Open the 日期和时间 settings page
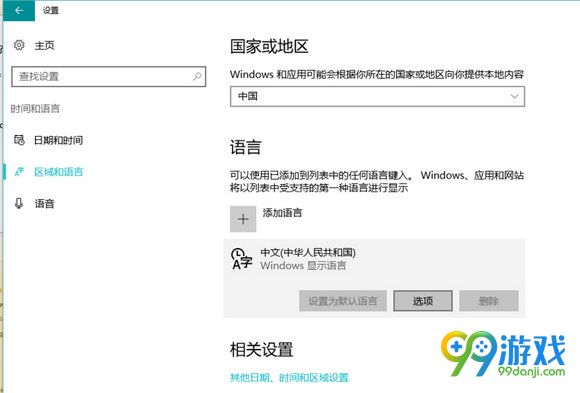 click(x=58, y=140)
